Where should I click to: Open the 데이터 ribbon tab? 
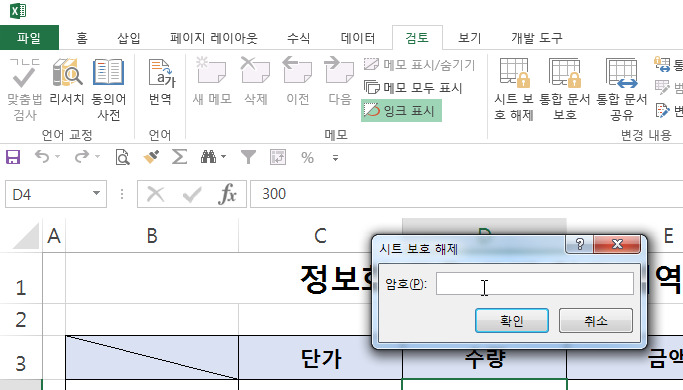[x=358, y=38]
